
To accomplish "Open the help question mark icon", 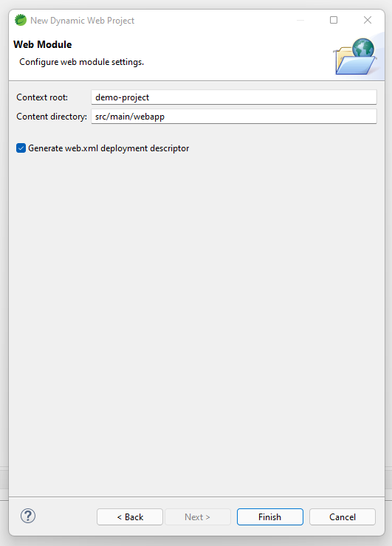I will click(x=28, y=516).
